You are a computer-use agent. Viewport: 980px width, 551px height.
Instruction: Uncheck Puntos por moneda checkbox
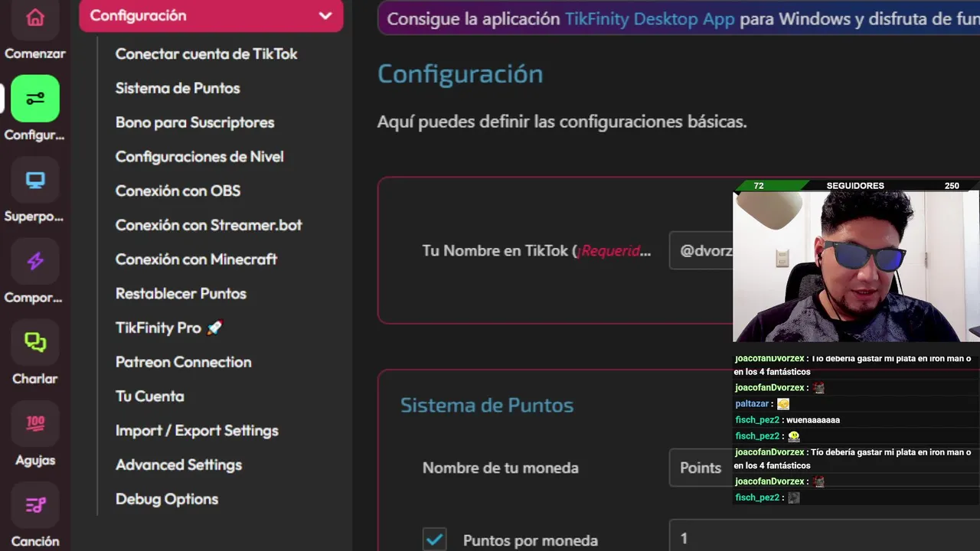(x=435, y=540)
